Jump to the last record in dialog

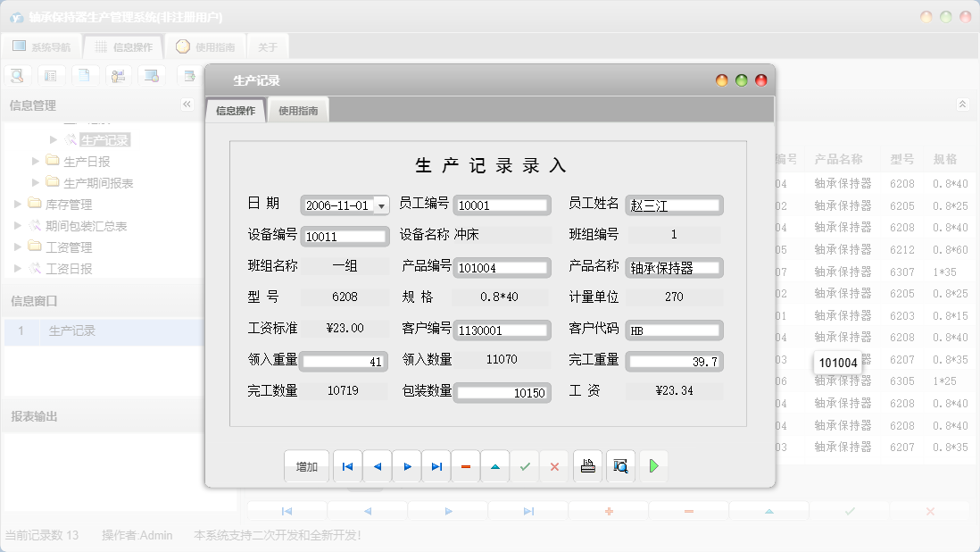click(436, 466)
